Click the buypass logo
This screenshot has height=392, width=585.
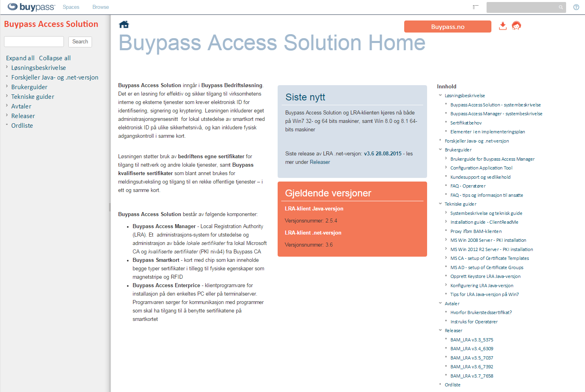(31, 7)
